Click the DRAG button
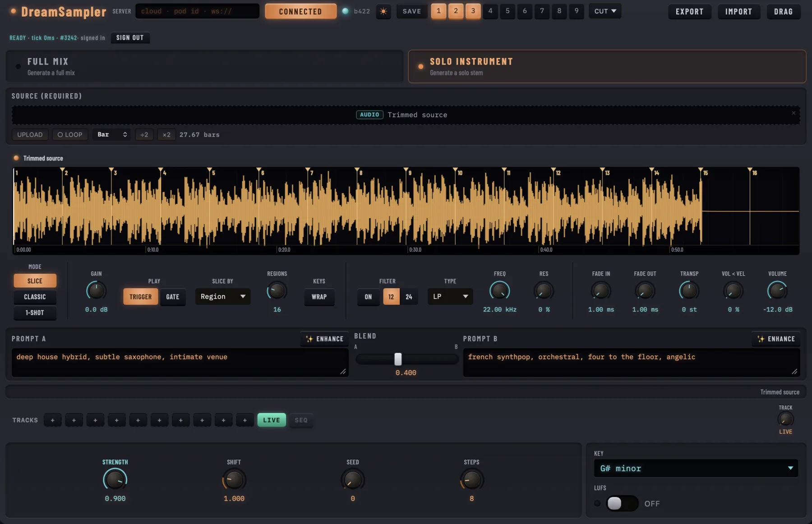The image size is (812, 524). pos(783,11)
